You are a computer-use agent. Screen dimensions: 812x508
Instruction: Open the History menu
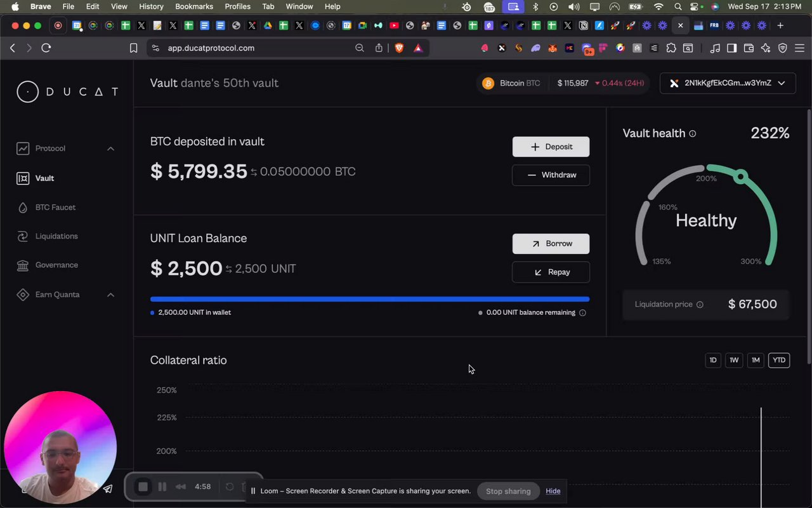pos(151,6)
